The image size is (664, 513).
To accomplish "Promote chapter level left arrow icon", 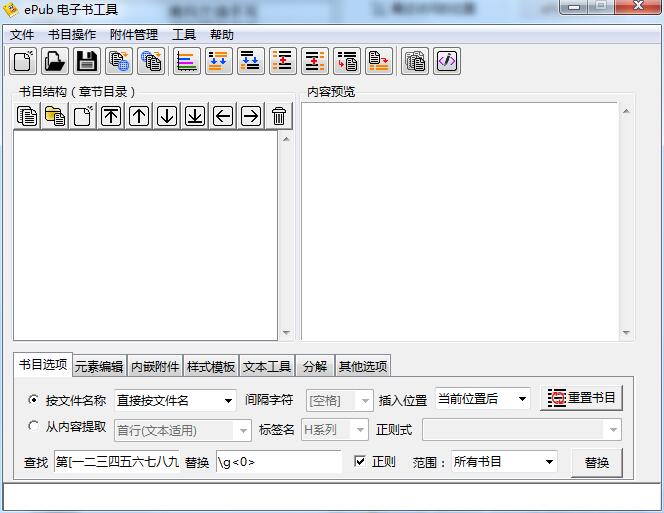I will 223,116.
